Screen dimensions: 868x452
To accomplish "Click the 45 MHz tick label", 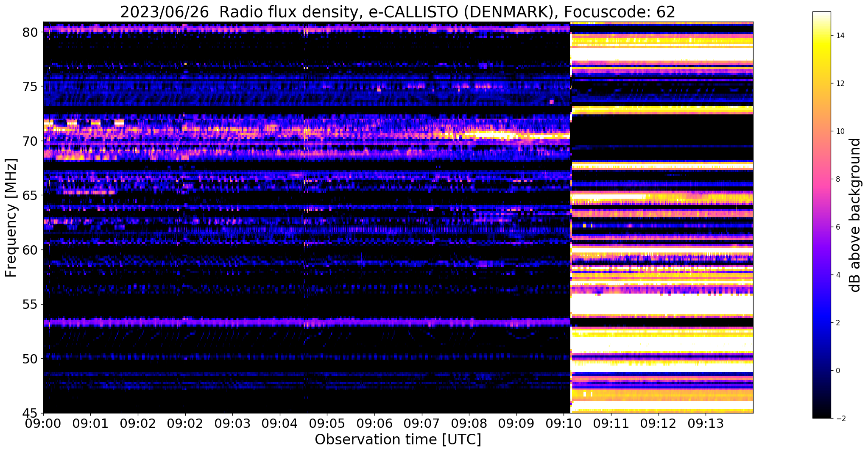I will [31, 413].
